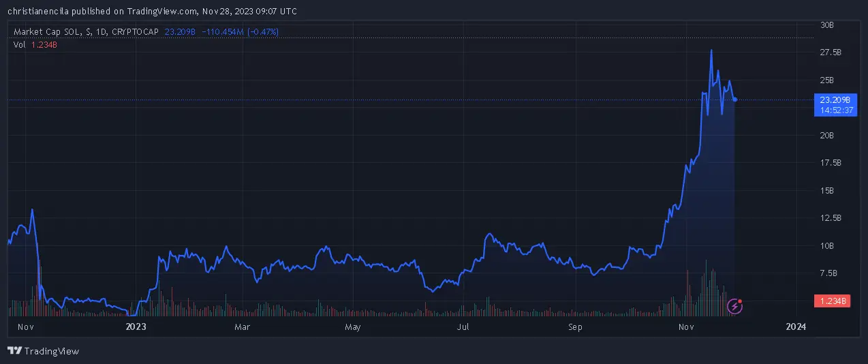Click the red 1.234B volume axis label
Screen dimensions: 868x364
(x=833, y=301)
